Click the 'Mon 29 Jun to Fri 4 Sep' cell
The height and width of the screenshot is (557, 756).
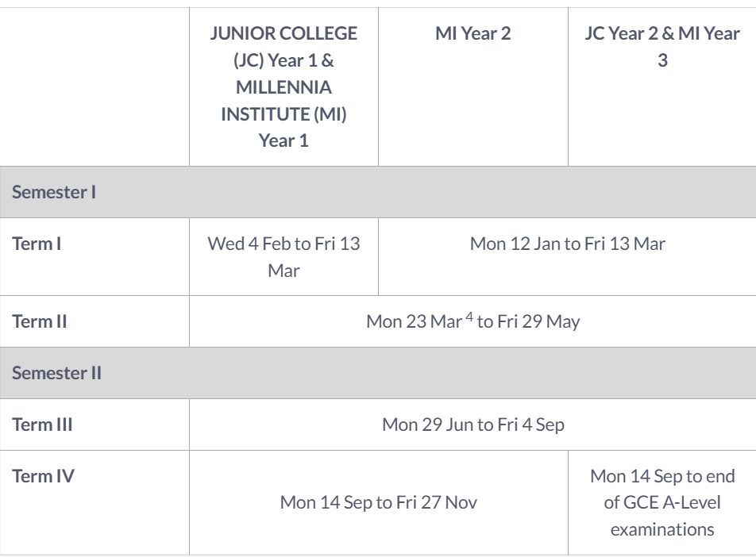473,424
